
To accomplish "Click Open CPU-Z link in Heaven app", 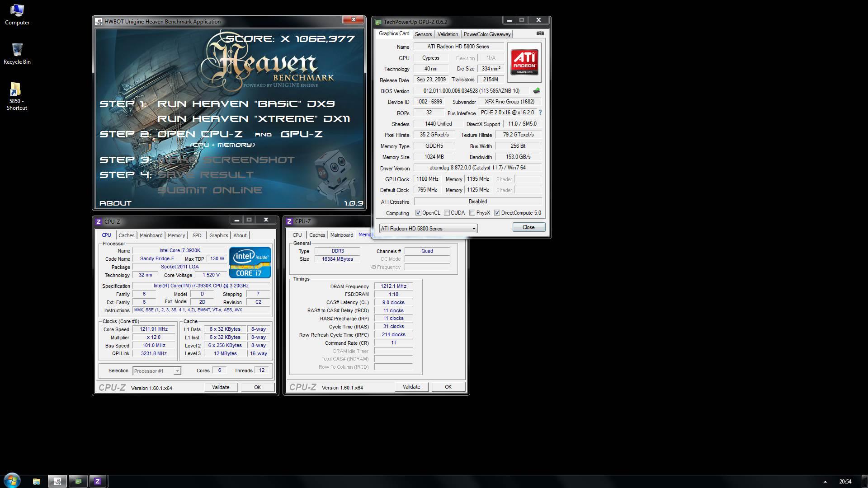I will pyautogui.click(x=200, y=134).
